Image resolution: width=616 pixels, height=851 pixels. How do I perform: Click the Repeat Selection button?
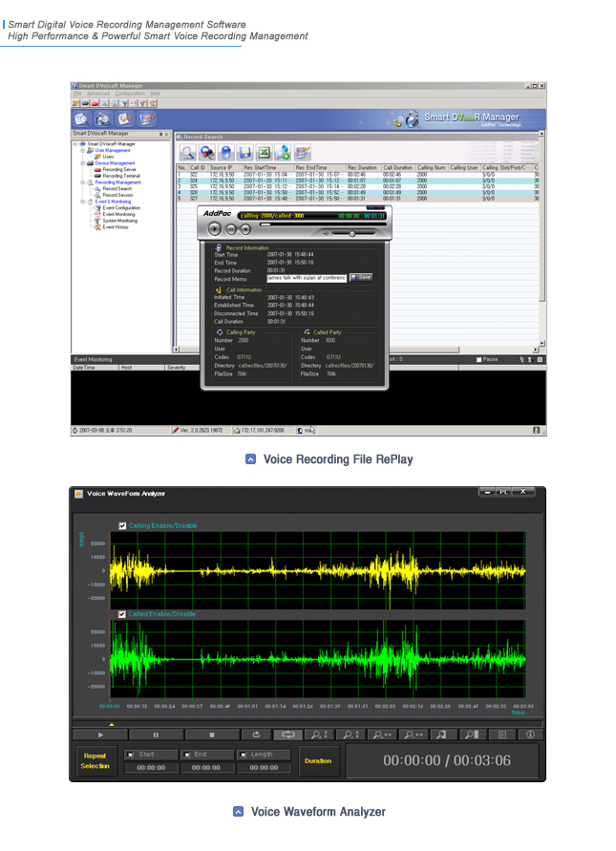[x=95, y=761]
